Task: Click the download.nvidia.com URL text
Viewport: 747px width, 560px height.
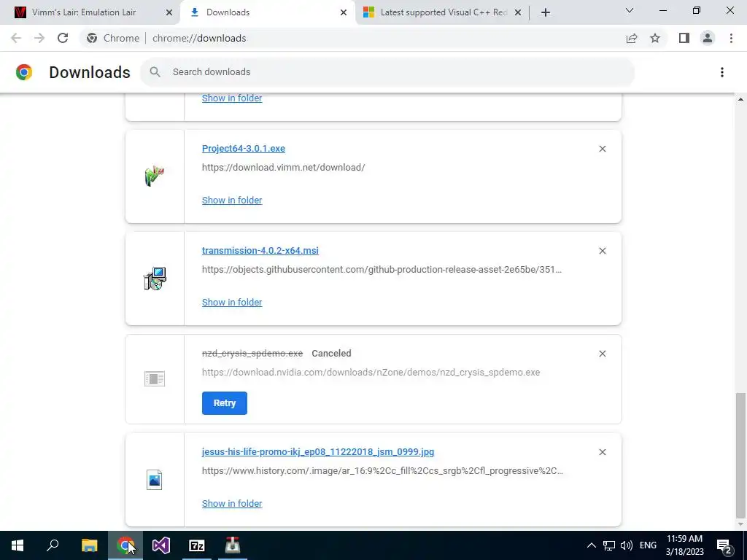Action: coord(371,373)
